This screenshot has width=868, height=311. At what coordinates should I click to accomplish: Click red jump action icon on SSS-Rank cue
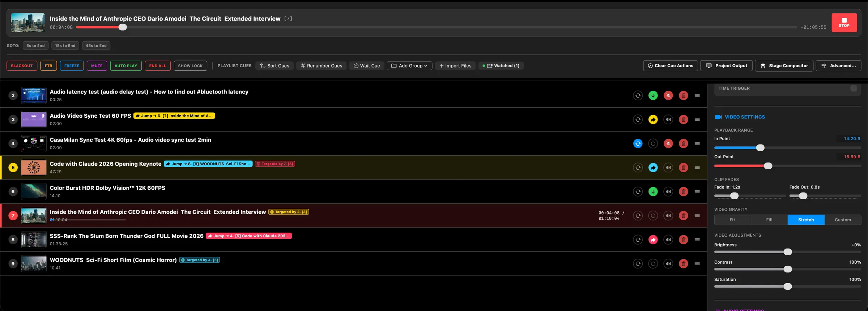coord(653,239)
